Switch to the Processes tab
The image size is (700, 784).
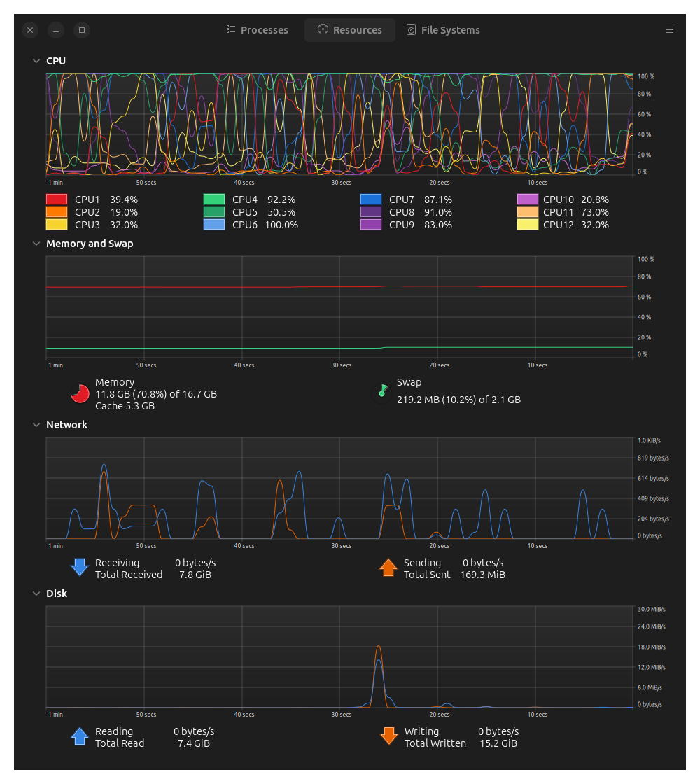[257, 30]
